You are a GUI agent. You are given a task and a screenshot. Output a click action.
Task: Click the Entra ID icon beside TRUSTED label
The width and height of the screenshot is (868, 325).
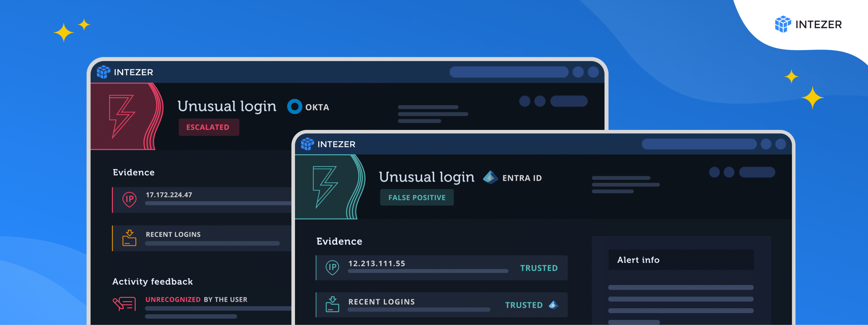pyautogui.click(x=554, y=305)
